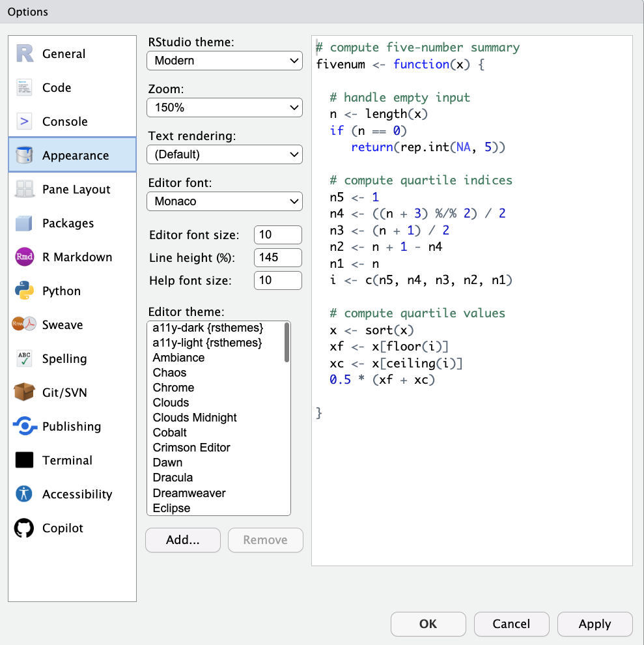The image size is (644, 645).
Task: Click the Editor font size field
Action: (x=278, y=235)
